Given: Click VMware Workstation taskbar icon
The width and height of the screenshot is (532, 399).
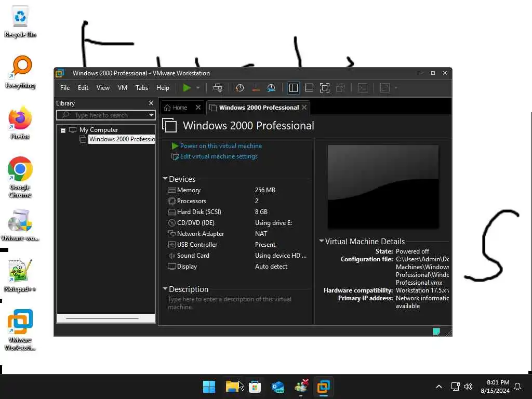Looking at the screenshot, I should tap(323, 387).
